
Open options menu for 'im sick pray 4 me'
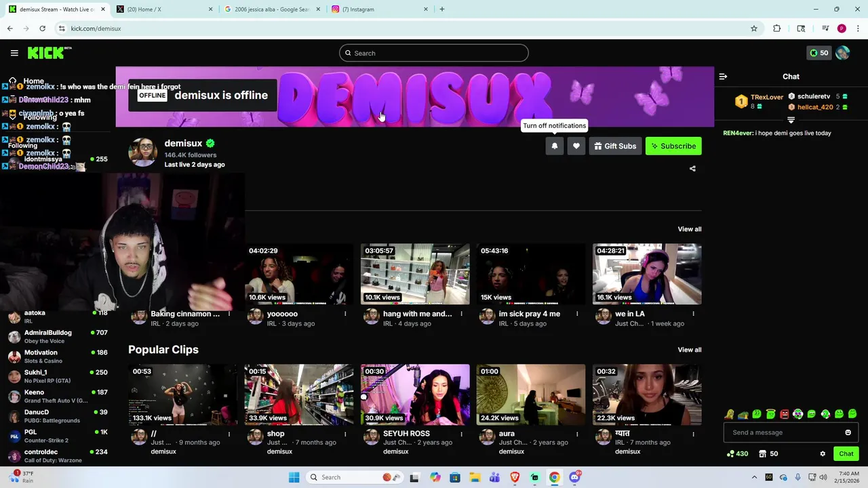click(x=577, y=314)
